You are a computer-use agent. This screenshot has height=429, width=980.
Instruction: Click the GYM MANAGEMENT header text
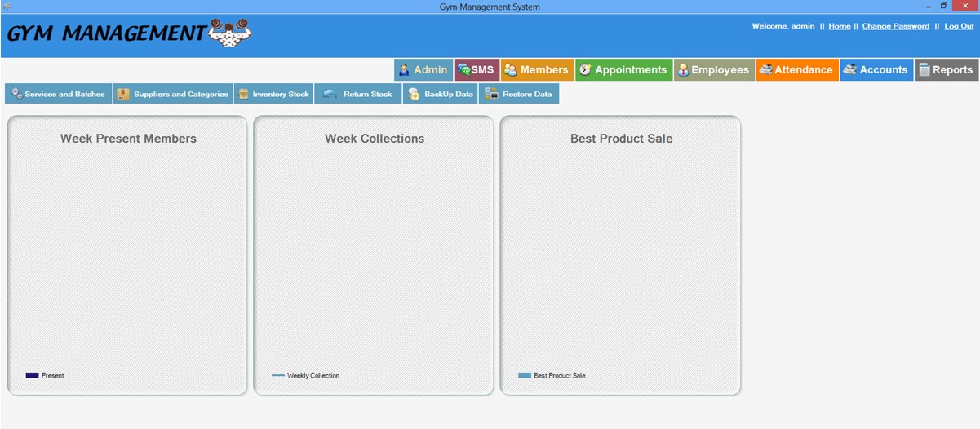[106, 33]
